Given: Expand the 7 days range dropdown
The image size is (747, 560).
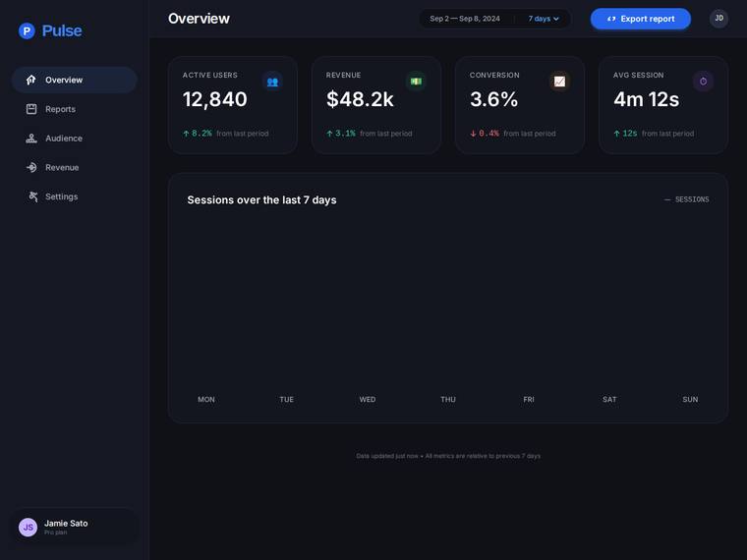Looking at the screenshot, I should [x=544, y=19].
